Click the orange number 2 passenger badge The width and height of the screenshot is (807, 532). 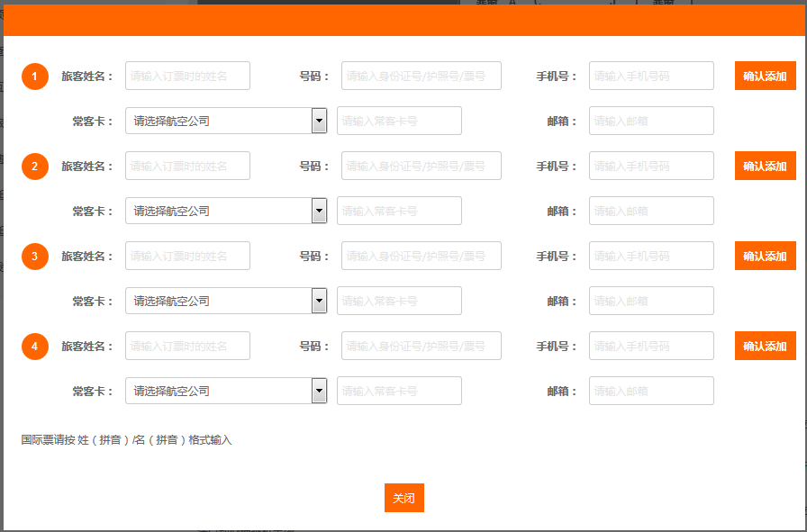34,167
